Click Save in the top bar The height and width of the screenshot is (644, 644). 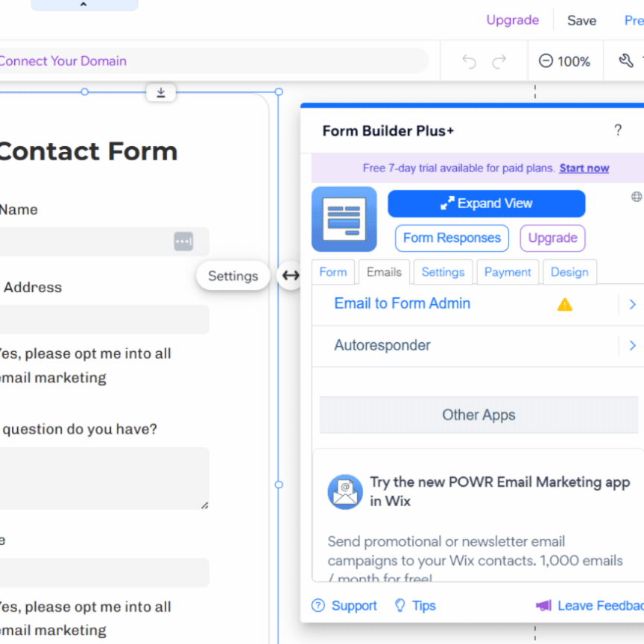pyautogui.click(x=581, y=21)
